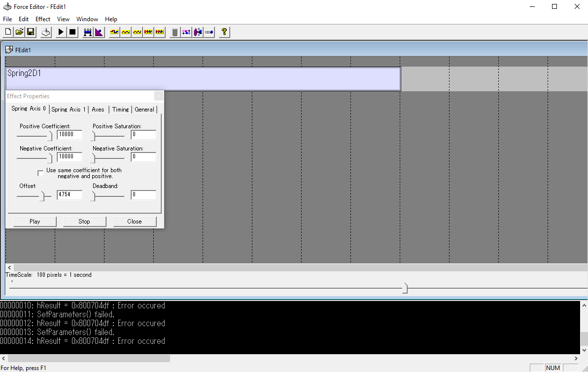
Task: Insert a spring condition effect icon
Action: coord(175,32)
